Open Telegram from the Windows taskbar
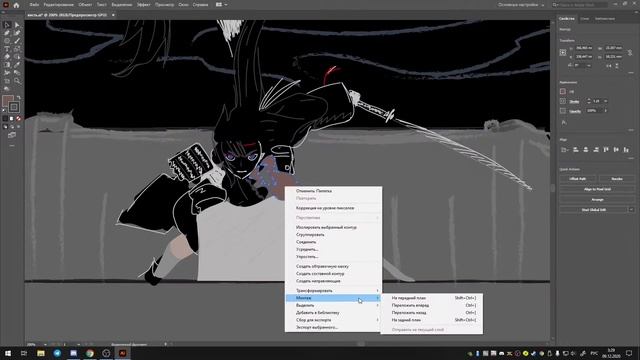This screenshot has width=640, height=360. 57,353
